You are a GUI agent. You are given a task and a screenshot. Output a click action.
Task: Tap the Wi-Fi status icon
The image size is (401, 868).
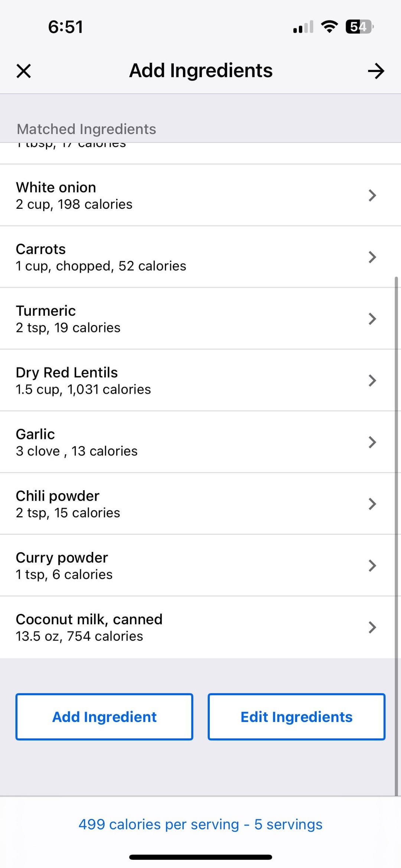[329, 27]
